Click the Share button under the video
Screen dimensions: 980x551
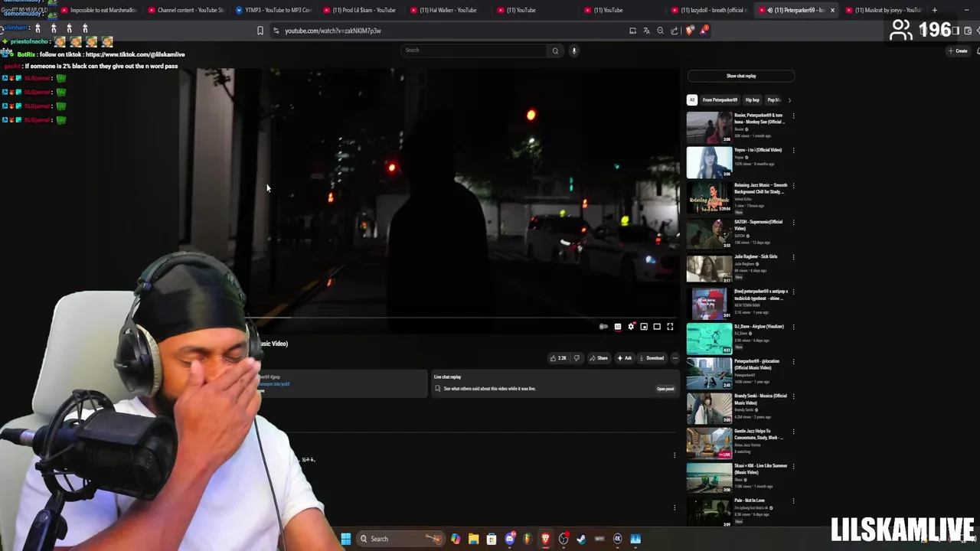(x=598, y=358)
